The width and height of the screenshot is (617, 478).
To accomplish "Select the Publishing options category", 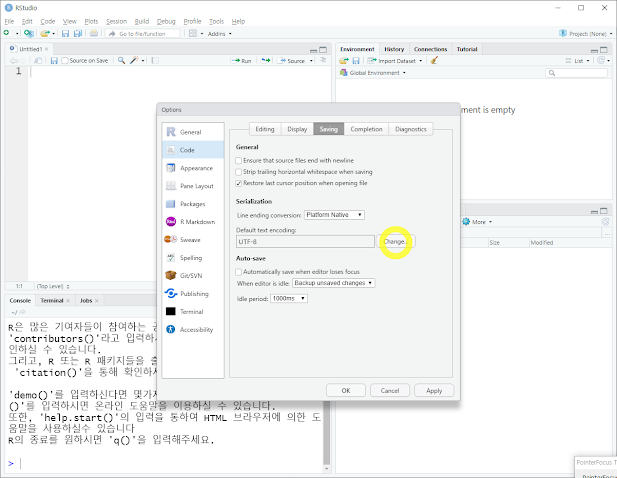I will [x=193, y=293].
